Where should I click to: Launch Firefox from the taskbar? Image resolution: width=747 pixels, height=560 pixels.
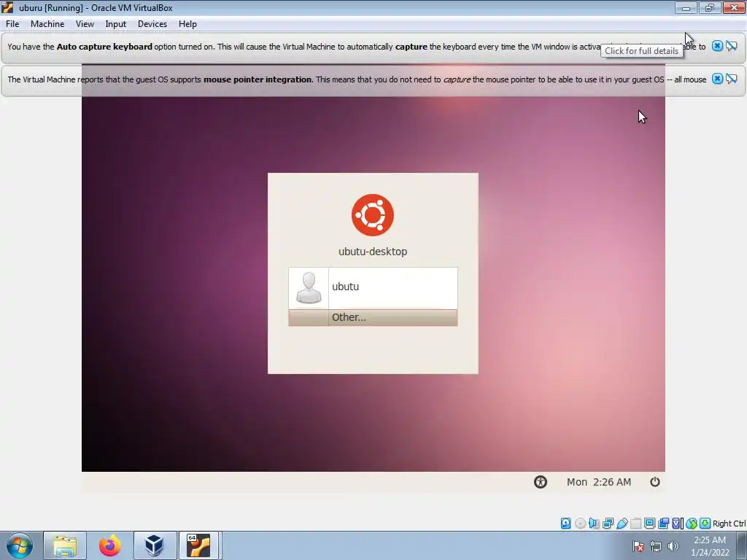coord(110,545)
